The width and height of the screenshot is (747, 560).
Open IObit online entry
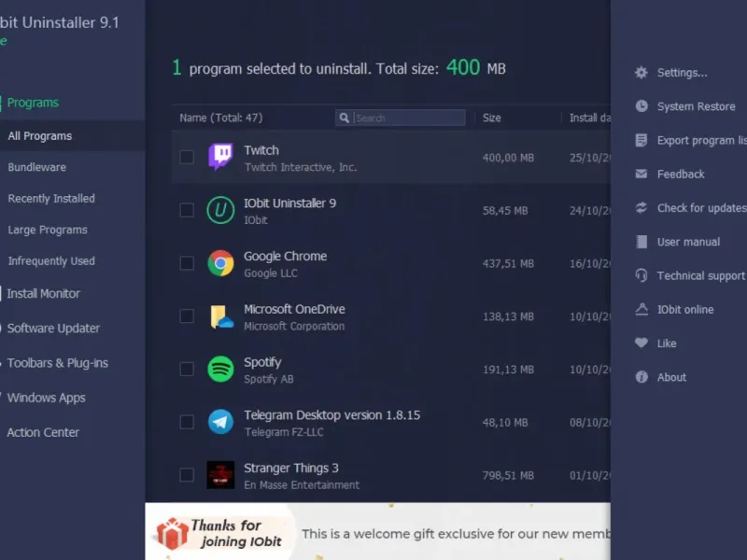pos(685,310)
